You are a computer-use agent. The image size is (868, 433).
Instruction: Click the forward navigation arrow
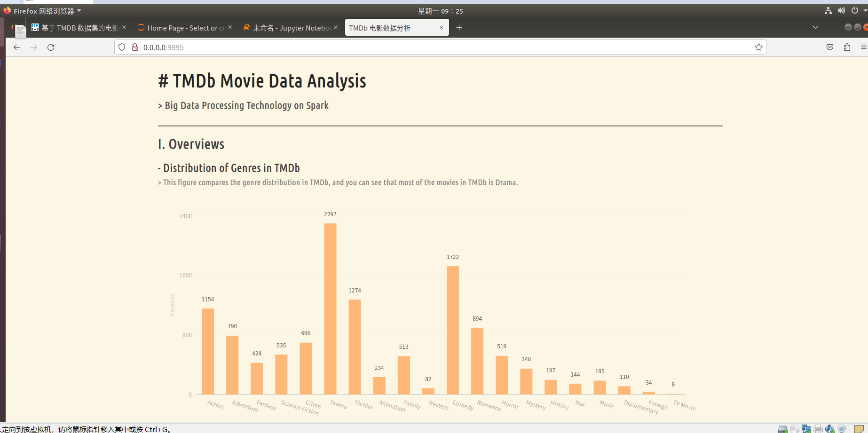(34, 47)
